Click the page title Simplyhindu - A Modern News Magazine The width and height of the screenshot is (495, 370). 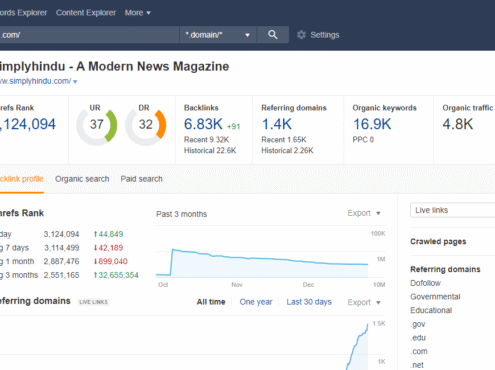114,66
